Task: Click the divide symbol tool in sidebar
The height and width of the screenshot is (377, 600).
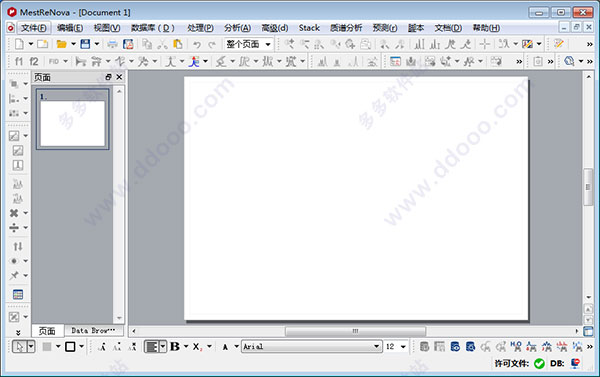Action: coord(14,228)
